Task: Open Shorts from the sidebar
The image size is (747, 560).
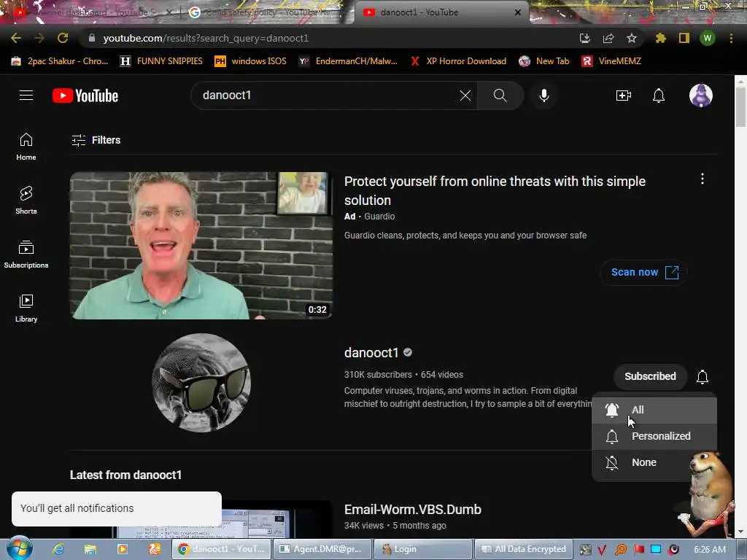Action: tap(26, 200)
